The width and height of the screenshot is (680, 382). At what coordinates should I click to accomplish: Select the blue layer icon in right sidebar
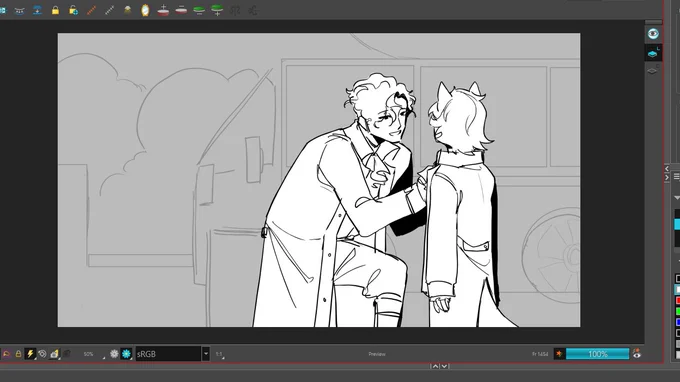[x=653, y=54]
